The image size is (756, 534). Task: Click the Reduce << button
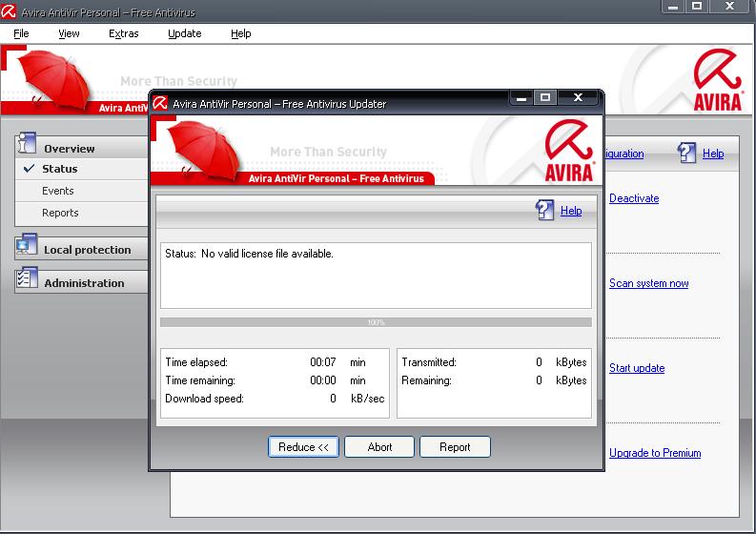[303, 447]
